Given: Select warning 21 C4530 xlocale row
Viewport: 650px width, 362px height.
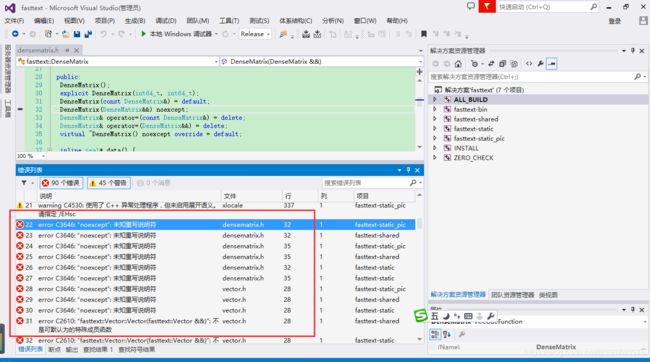Looking at the screenshot, I should [216, 209].
